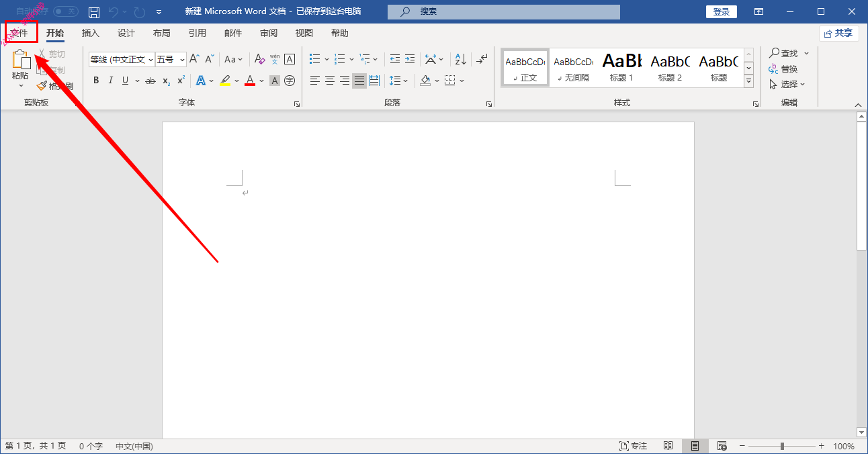Click the enclosed character (circled 字) icon
This screenshot has height=454, width=868.
coord(290,81)
